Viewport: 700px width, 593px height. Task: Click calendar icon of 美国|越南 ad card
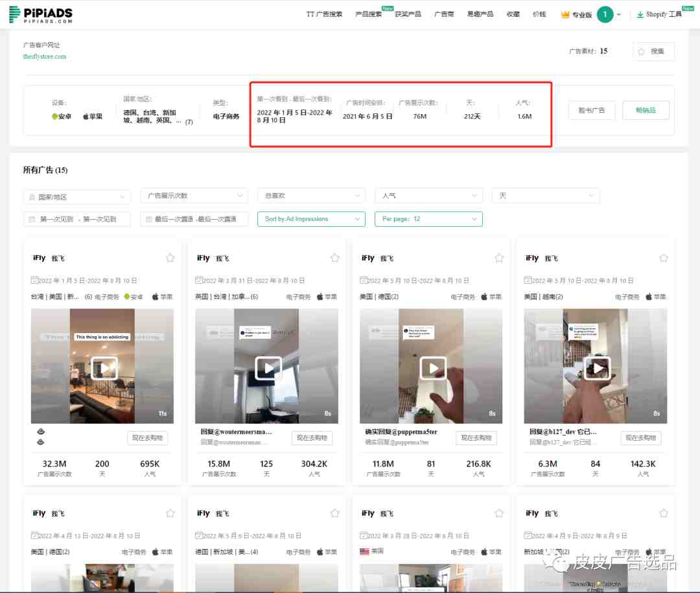527,281
